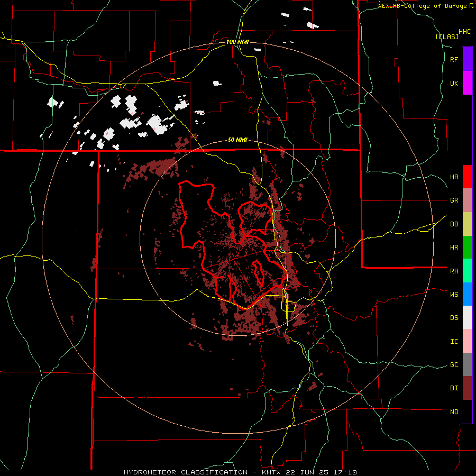The height and width of the screenshot is (476, 476).
Task: Click the GC legend label
Action: click(454, 365)
